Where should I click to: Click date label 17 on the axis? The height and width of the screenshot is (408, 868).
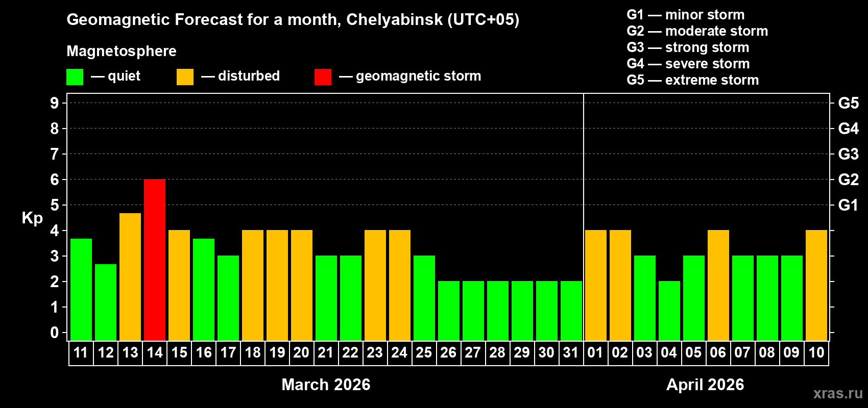click(x=228, y=353)
